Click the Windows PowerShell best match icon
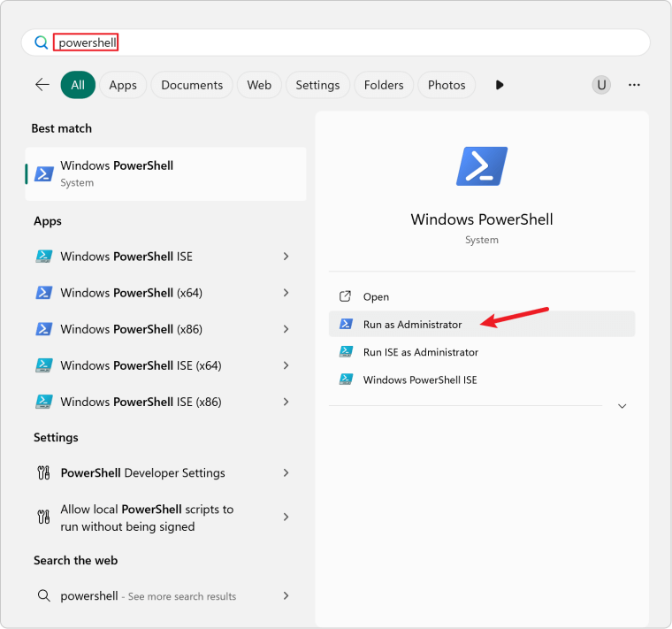Image resolution: width=672 pixels, height=629 pixels. [43, 173]
